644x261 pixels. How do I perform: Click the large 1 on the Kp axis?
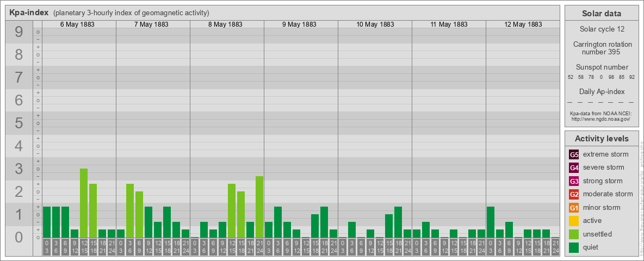[x=19, y=214]
